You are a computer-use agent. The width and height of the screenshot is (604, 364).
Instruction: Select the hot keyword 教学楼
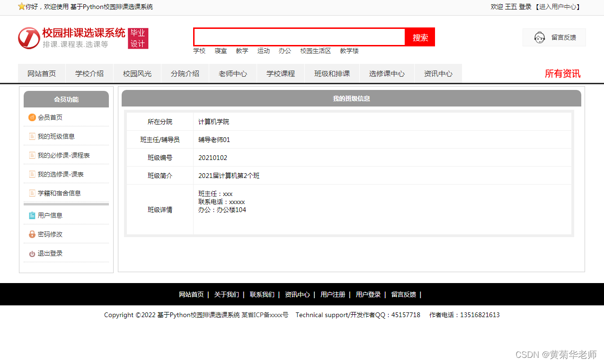tap(349, 51)
